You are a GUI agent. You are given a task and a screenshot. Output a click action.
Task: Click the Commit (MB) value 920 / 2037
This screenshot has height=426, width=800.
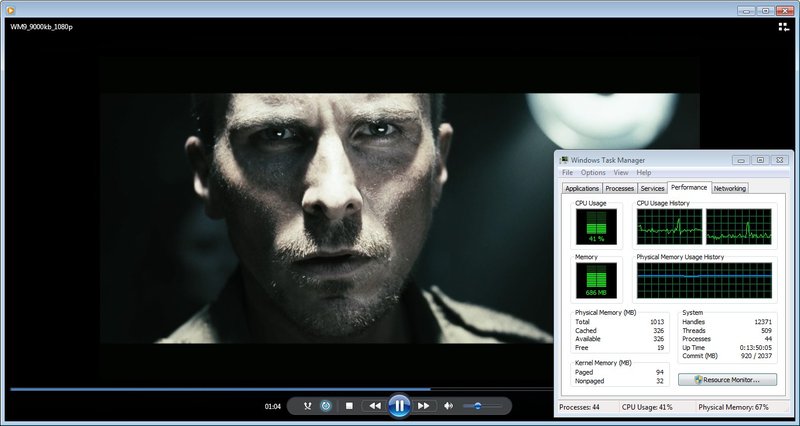(x=756, y=356)
